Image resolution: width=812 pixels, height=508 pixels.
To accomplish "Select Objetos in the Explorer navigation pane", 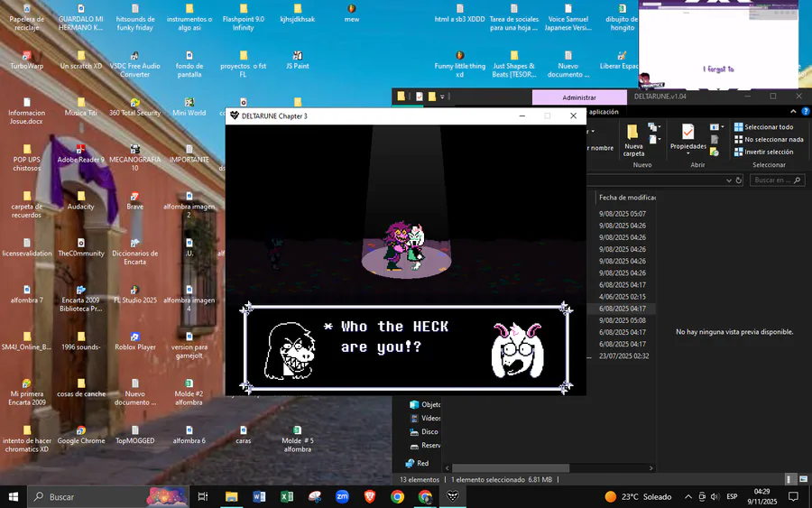I will pos(425,404).
